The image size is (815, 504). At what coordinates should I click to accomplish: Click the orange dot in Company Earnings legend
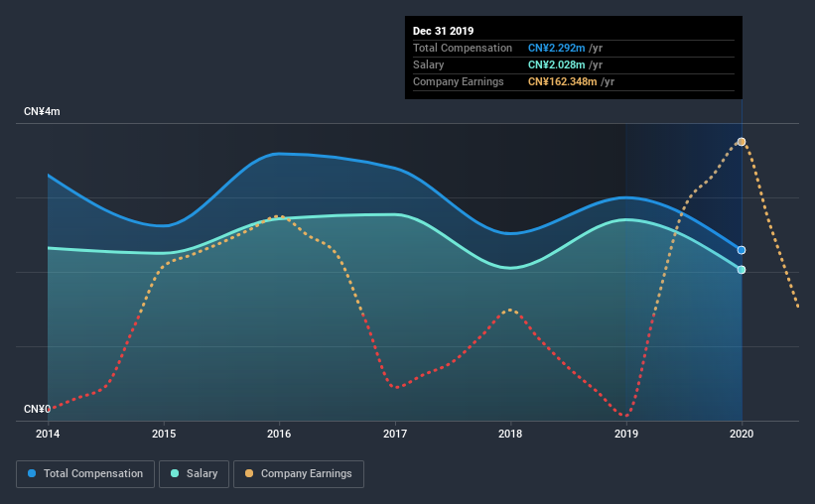(x=249, y=473)
